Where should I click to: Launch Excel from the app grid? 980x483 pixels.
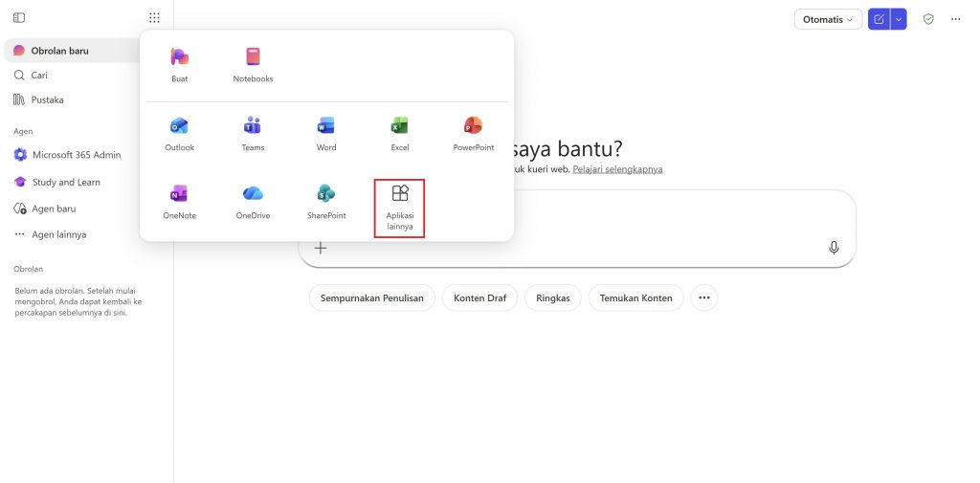coord(400,134)
